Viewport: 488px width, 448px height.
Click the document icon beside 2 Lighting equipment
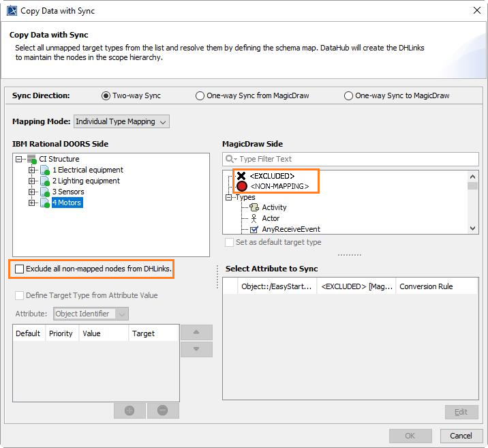coord(45,181)
